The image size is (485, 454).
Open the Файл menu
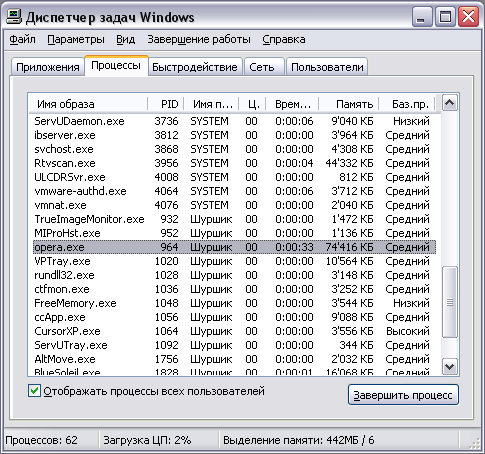coord(22,39)
